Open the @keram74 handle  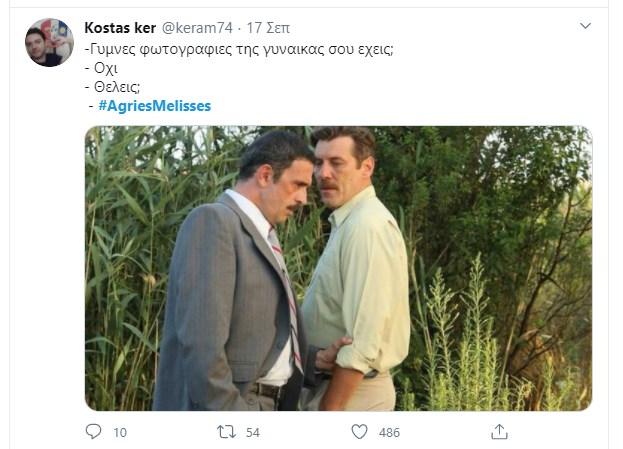click(191, 25)
